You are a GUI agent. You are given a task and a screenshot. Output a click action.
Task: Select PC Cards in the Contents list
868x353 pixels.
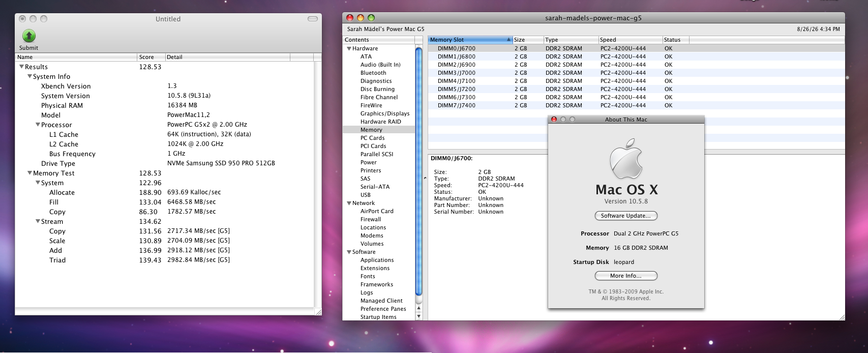(372, 138)
